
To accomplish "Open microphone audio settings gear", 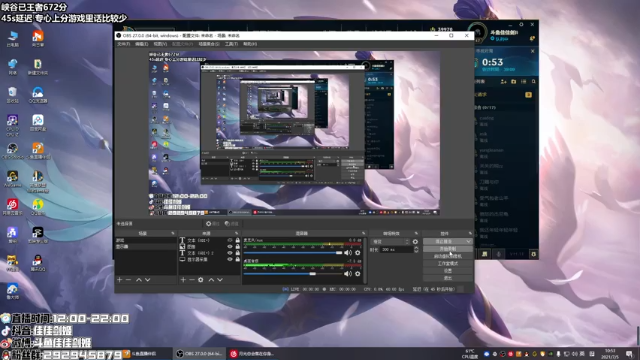I will (x=358, y=253).
